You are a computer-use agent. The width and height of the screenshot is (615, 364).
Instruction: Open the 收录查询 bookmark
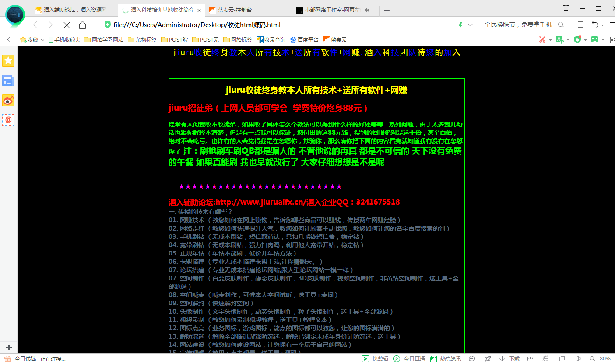[271, 40]
